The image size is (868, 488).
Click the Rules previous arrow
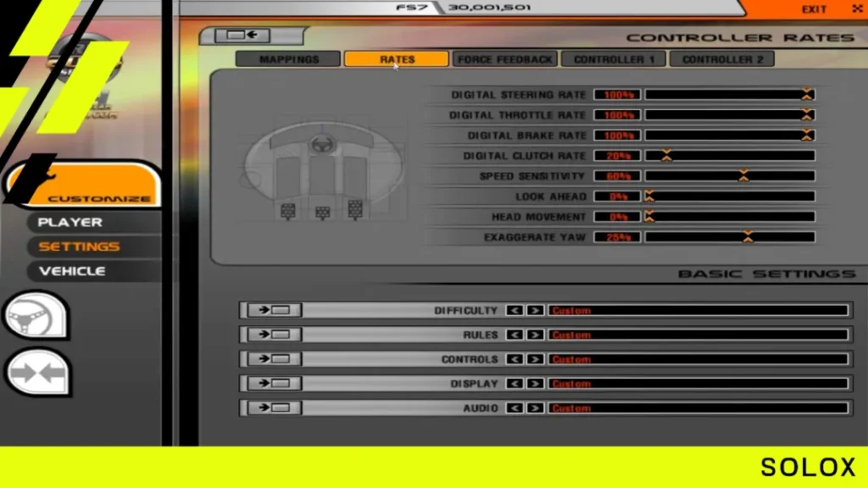tap(515, 335)
